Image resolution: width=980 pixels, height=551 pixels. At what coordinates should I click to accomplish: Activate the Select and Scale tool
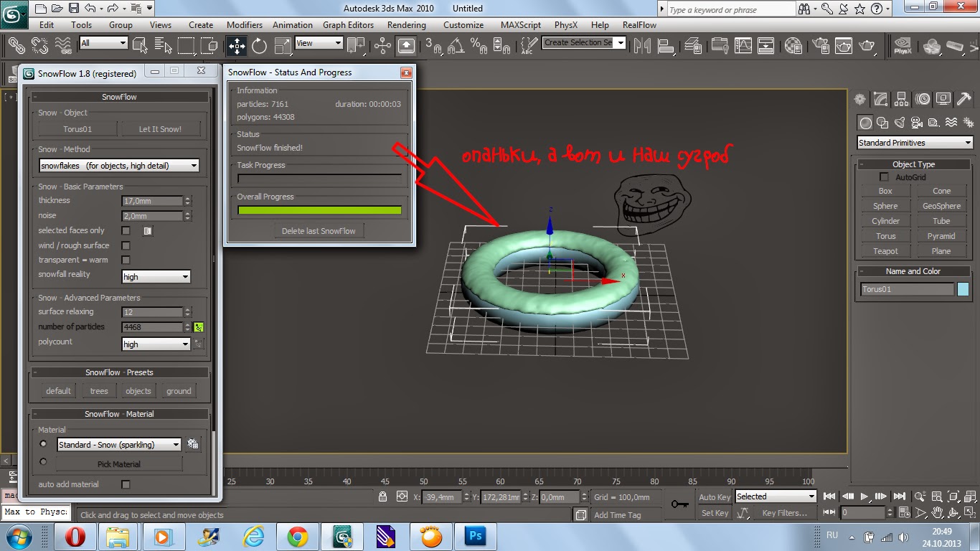(283, 46)
